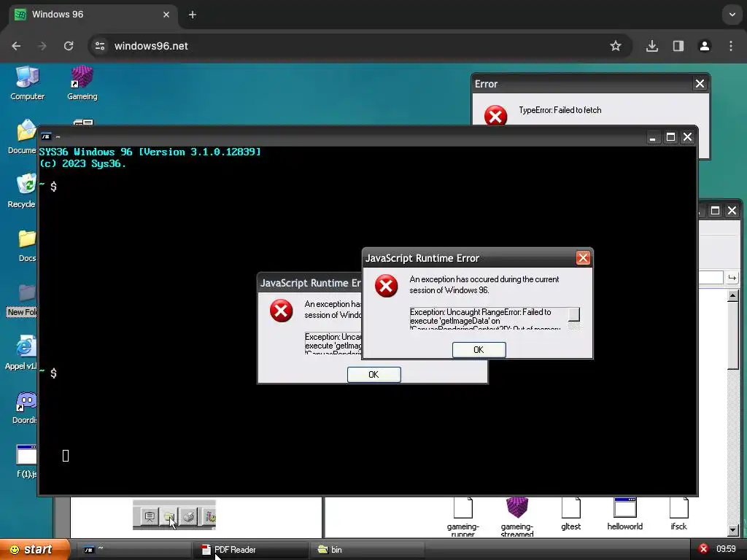Go back with the browser back arrow
This screenshot has width=747, height=560.
[x=16, y=46]
